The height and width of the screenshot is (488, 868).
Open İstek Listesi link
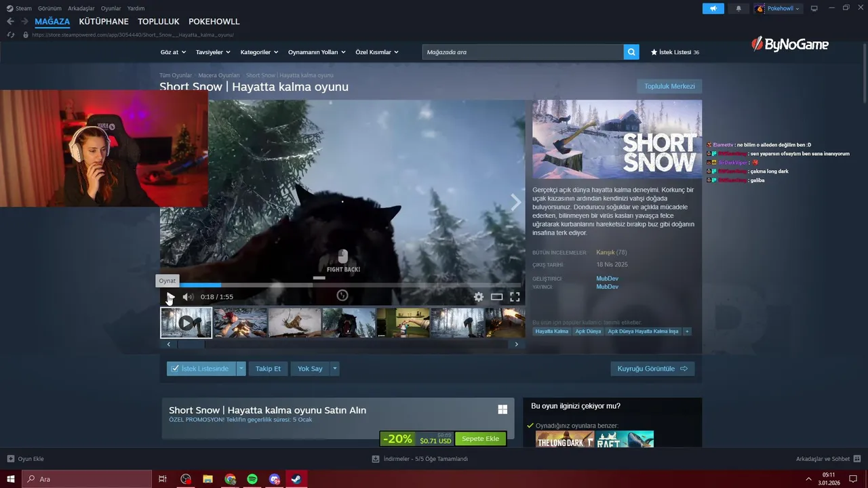(x=675, y=52)
